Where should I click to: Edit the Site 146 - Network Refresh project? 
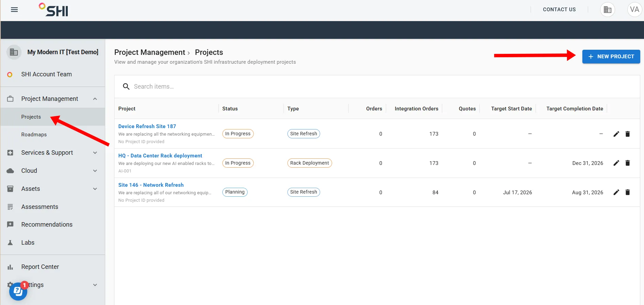[616, 192]
